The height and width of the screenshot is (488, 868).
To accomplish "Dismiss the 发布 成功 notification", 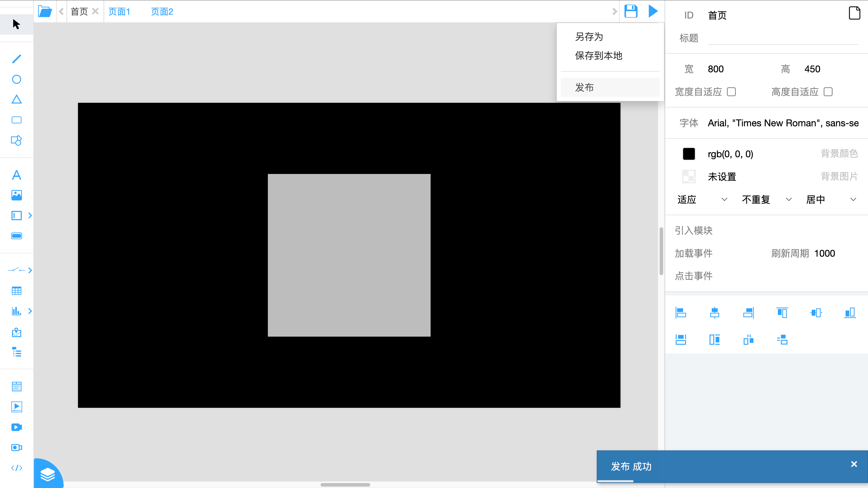I will (854, 464).
